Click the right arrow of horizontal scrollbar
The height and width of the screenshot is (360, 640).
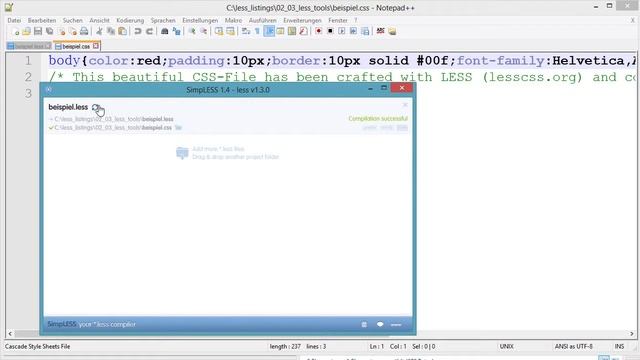[x=632, y=333]
